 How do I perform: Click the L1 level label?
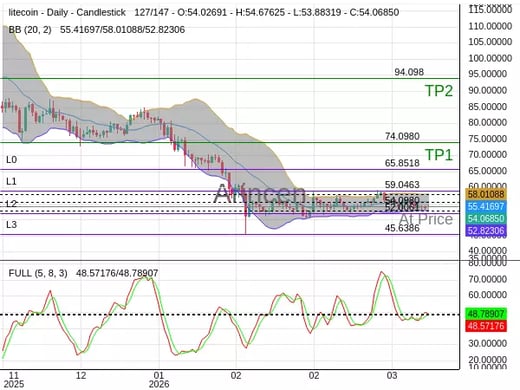coord(11,182)
